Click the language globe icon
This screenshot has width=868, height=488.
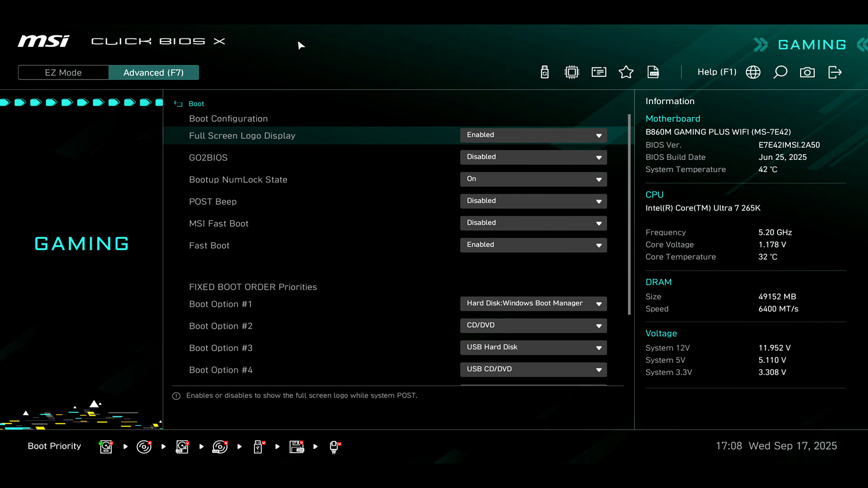(x=753, y=72)
